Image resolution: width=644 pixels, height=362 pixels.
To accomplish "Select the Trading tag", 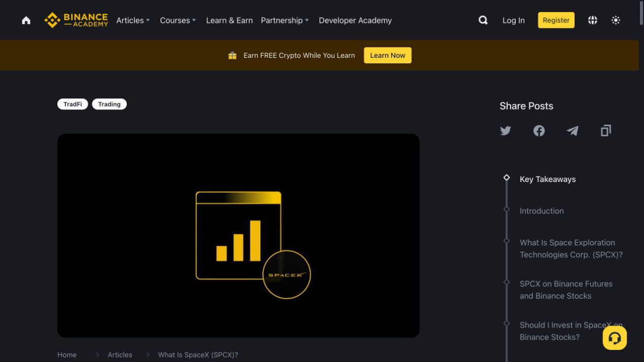I will point(109,104).
